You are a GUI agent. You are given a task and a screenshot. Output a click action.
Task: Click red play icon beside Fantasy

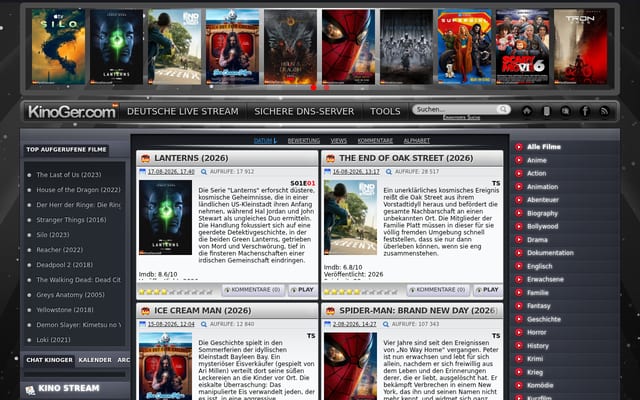coord(519,306)
